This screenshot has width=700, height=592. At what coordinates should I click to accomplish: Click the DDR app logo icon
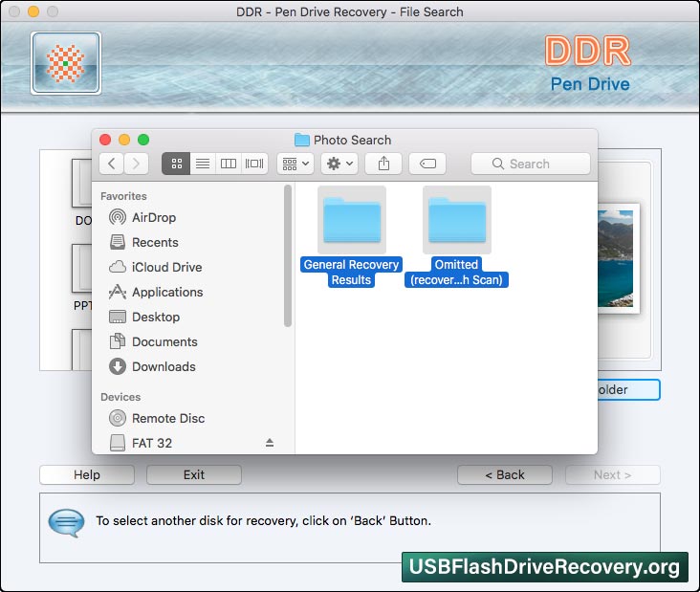(x=66, y=63)
